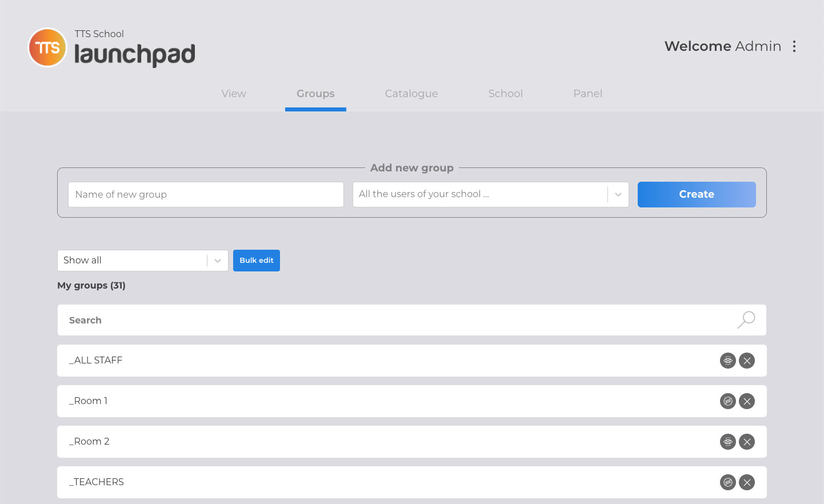
Task: Delete the _TEACHERS group
Action: coord(747,482)
